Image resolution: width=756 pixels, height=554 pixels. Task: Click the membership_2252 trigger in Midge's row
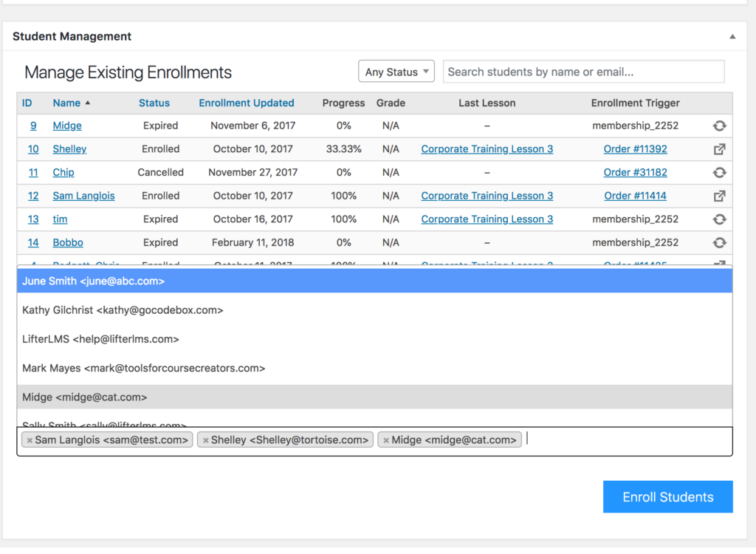click(635, 126)
